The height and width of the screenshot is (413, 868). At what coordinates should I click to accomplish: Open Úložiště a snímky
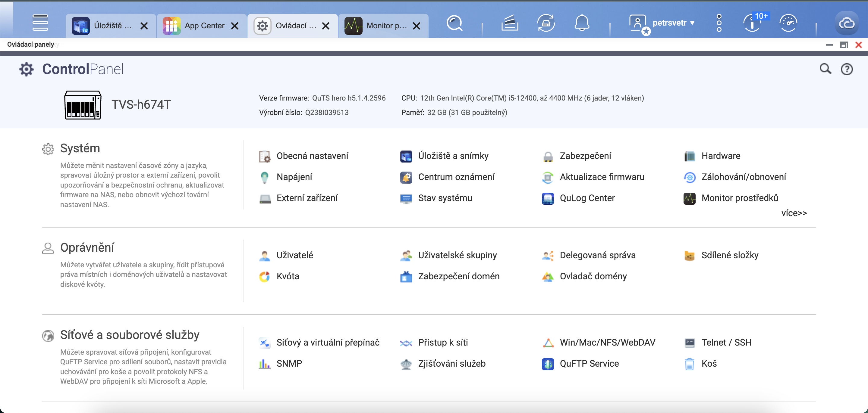pyautogui.click(x=453, y=156)
